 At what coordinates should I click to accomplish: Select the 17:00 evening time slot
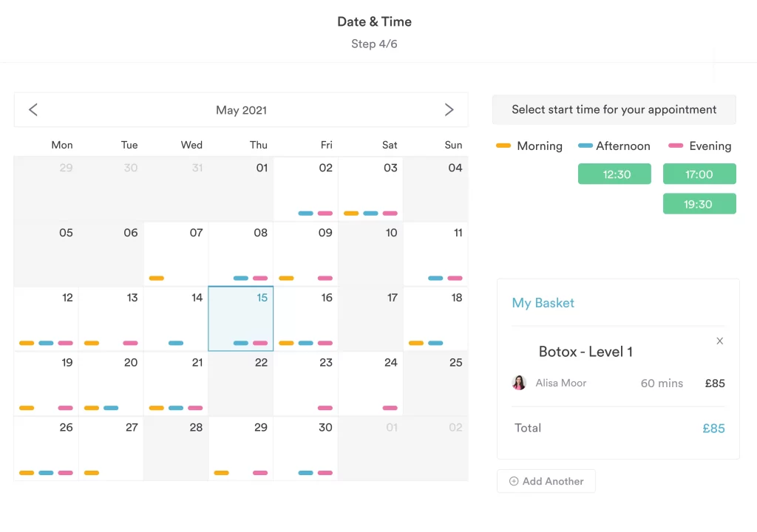pyautogui.click(x=699, y=174)
